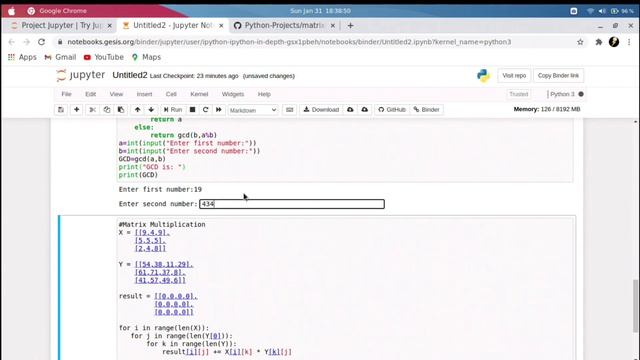
Task: Click the Jupyter logo
Action: tap(81, 75)
